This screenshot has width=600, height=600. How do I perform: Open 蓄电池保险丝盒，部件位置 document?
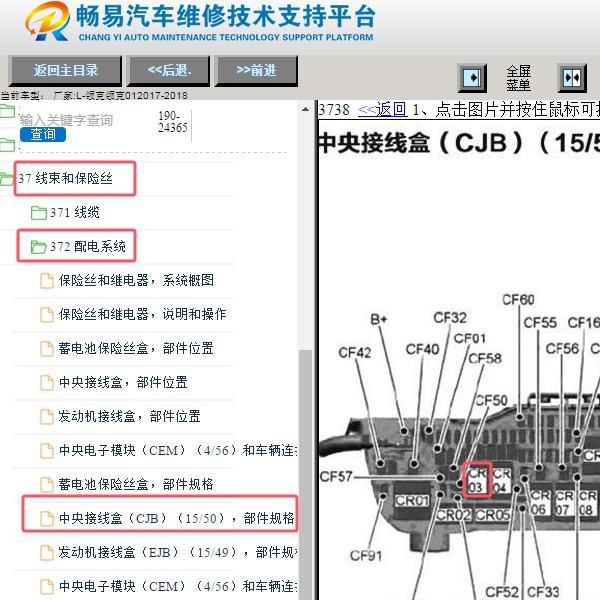[136, 349]
